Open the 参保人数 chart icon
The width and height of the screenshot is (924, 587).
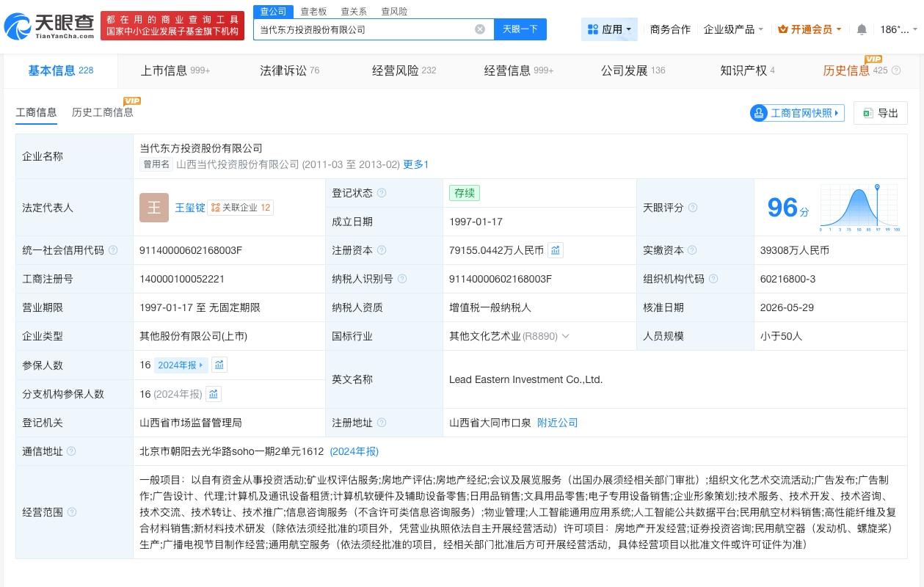click(x=219, y=365)
